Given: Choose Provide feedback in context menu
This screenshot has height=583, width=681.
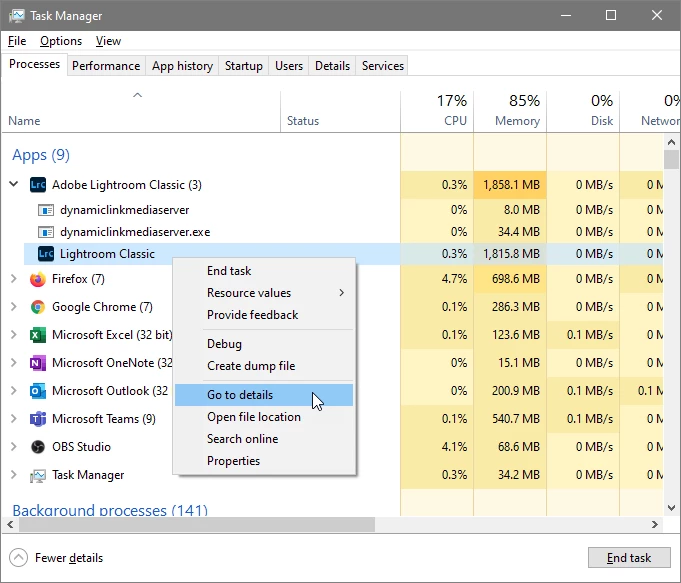Looking at the screenshot, I should coord(264,315).
